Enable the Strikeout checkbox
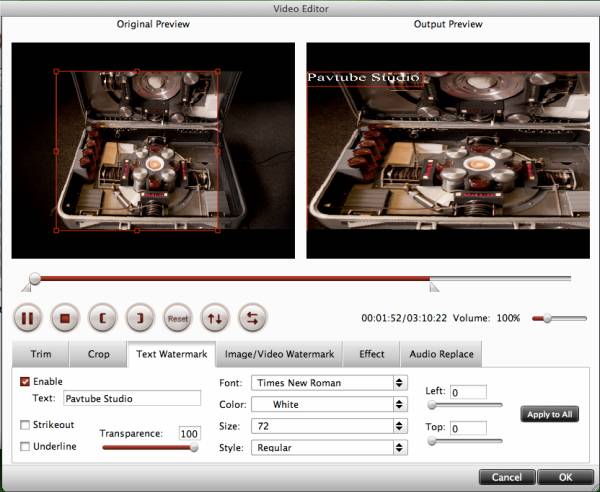 click(x=25, y=425)
